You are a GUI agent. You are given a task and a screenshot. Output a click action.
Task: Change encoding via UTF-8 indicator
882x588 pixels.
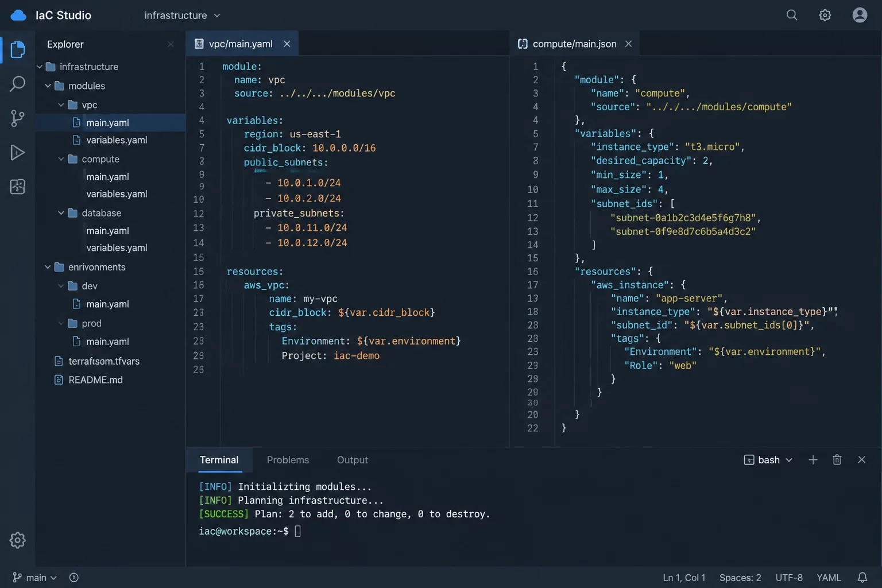click(x=789, y=578)
